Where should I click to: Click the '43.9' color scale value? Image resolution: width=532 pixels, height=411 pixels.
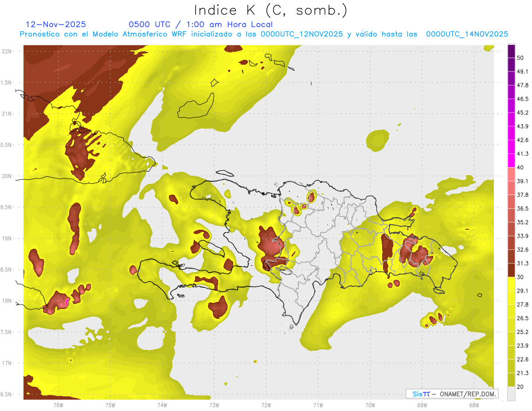(x=523, y=126)
